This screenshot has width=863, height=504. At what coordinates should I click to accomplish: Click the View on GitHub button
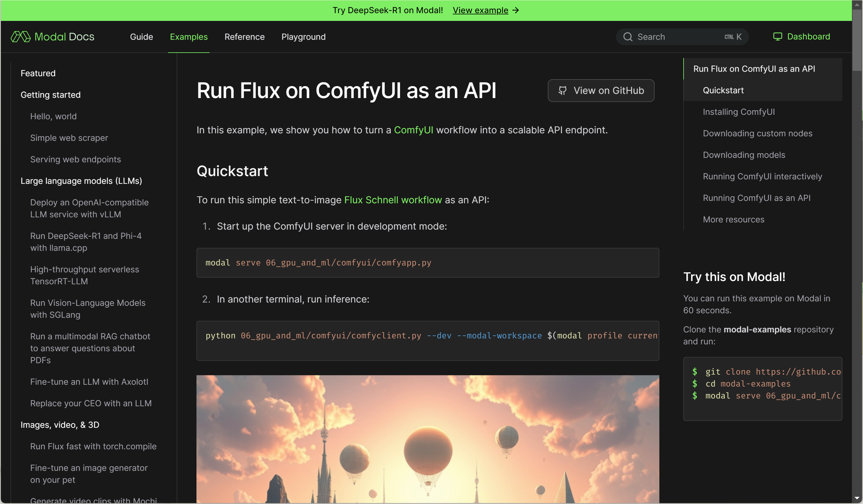(x=601, y=90)
